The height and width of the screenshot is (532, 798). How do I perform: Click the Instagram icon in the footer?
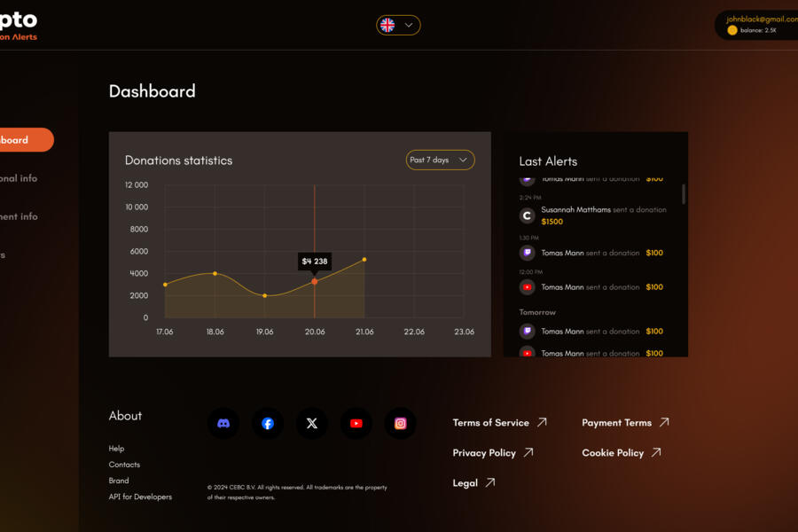(400, 423)
